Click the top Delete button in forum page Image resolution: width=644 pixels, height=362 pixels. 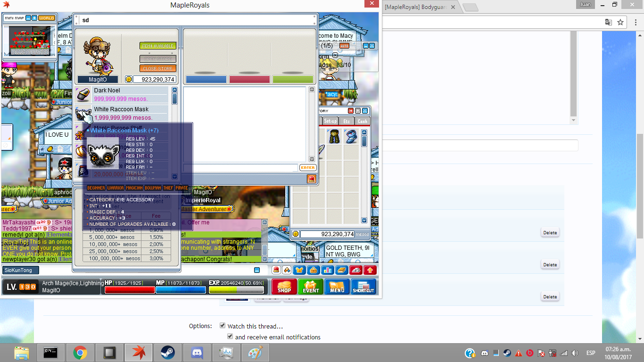(x=550, y=232)
